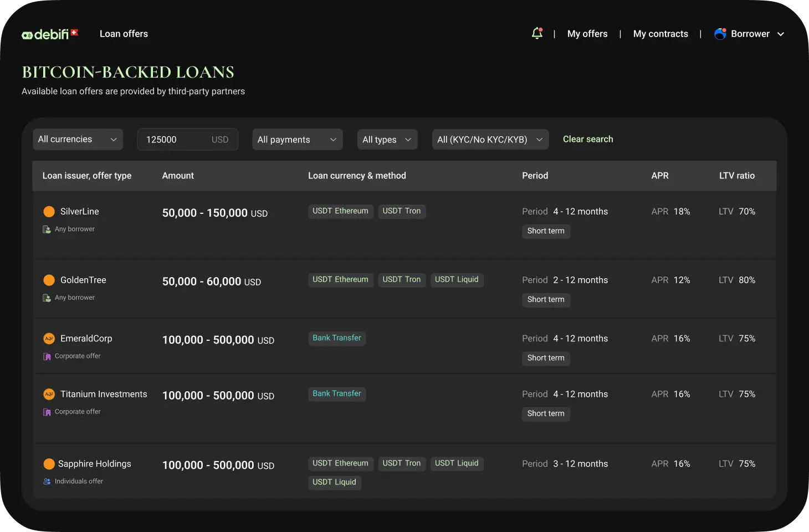The height and width of the screenshot is (532, 809).
Task: Click the LTV ratio column header
Action: click(737, 176)
